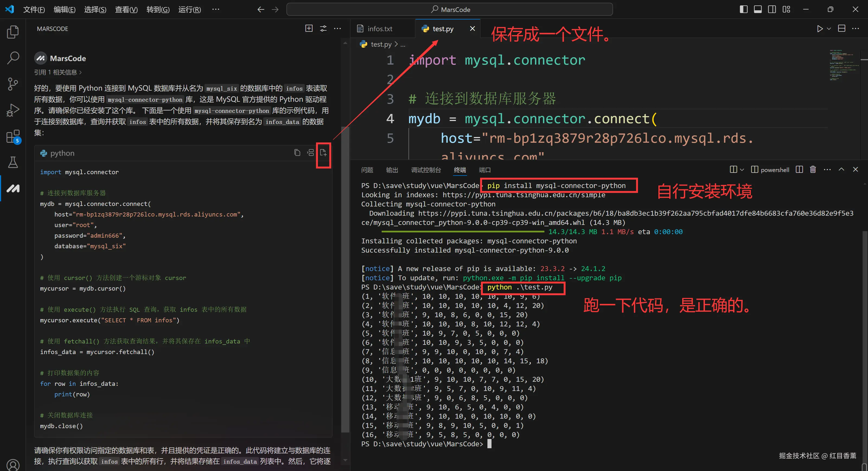The width and height of the screenshot is (868, 471).
Task: Open Source Control in activity bar
Action: pos(13,84)
